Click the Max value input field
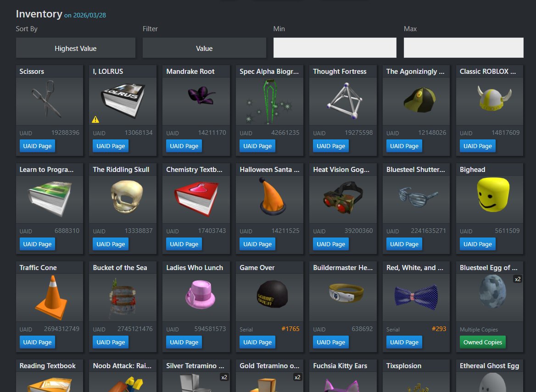536x392 pixels. click(x=463, y=48)
